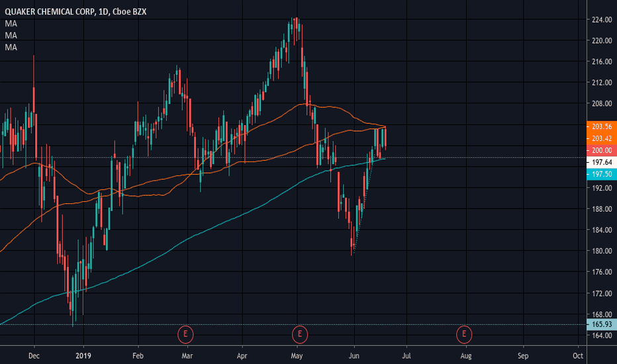Image resolution: width=617 pixels, height=364 pixels.
Task: Click the 212.00 price axis value
Action: coord(602,83)
